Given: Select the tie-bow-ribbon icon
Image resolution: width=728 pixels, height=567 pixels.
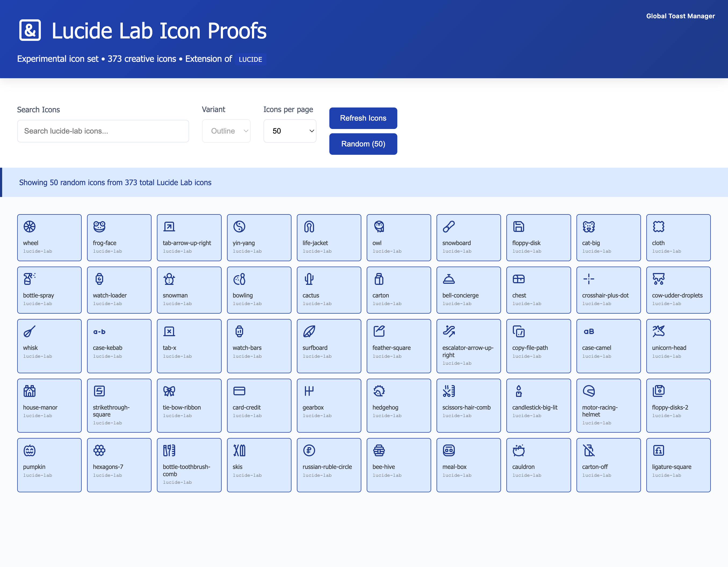Looking at the screenshot, I should pos(169,391).
